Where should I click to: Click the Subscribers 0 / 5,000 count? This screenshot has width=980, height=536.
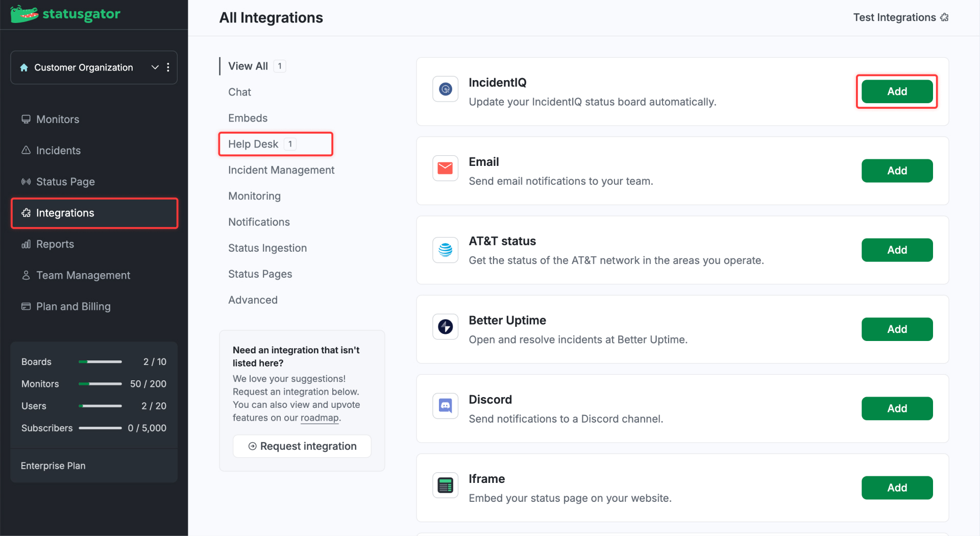pos(147,428)
